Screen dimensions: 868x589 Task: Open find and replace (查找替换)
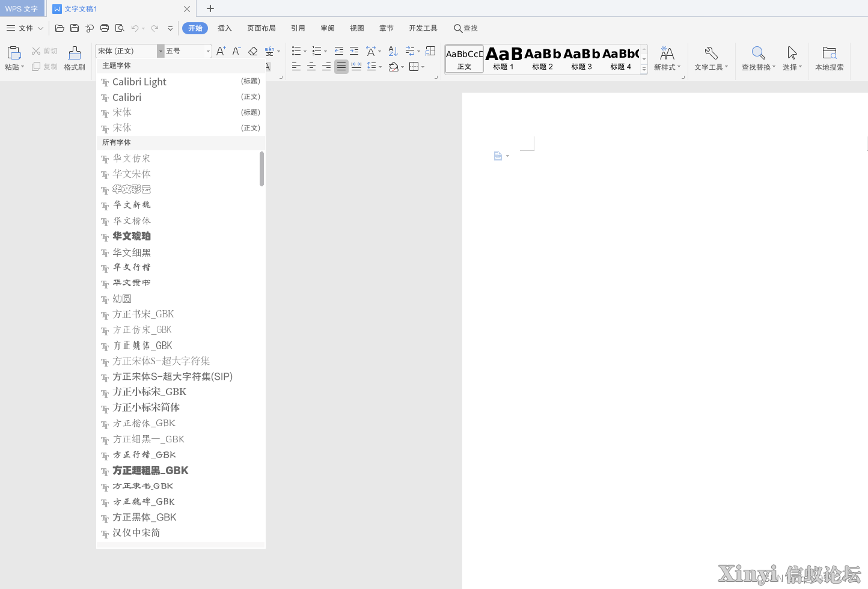pyautogui.click(x=759, y=58)
